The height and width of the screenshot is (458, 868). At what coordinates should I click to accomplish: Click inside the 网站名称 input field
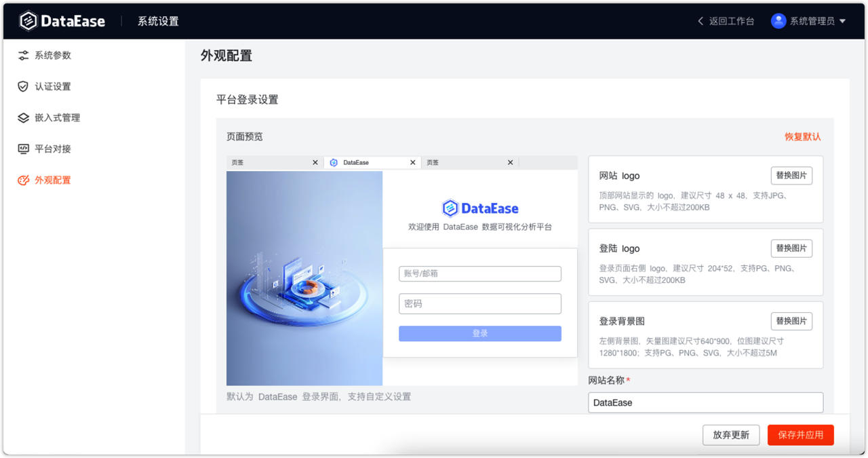tap(705, 402)
